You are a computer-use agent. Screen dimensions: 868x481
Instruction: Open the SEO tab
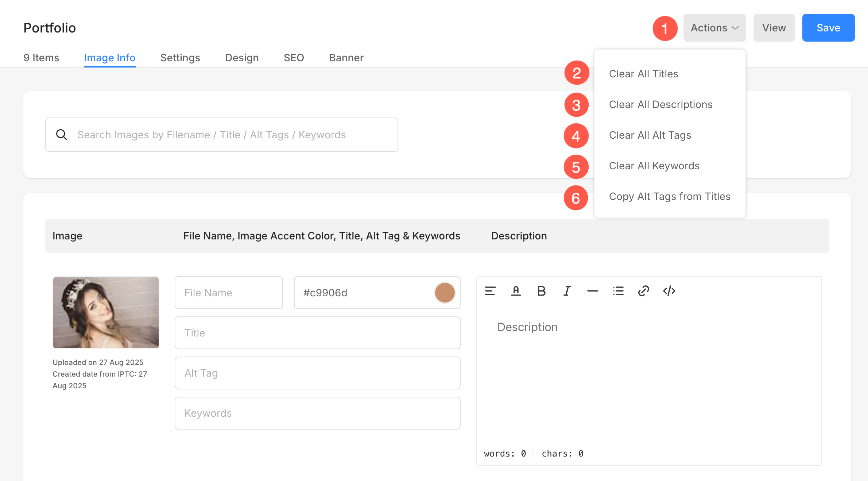(294, 58)
